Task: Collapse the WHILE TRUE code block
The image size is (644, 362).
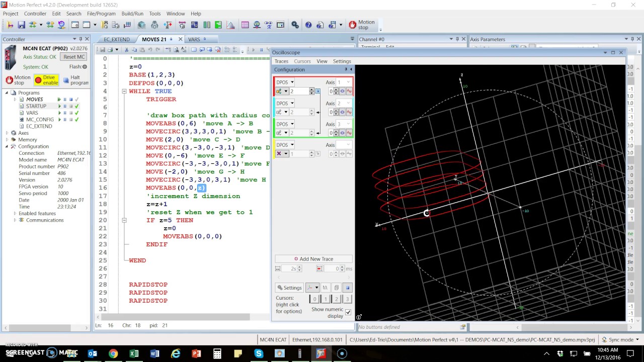Action: [x=124, y=92]
